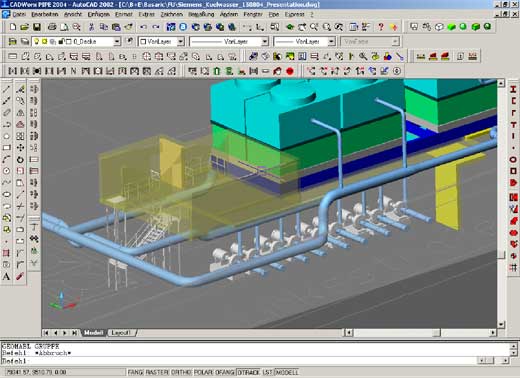
Task: Select the Move tool icon
Action: coord(20,148)
